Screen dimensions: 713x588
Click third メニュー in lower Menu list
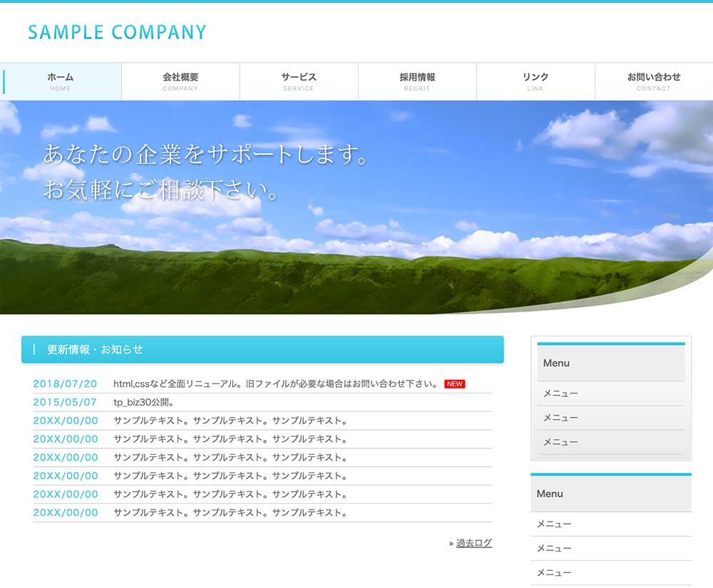pos(611,572)
